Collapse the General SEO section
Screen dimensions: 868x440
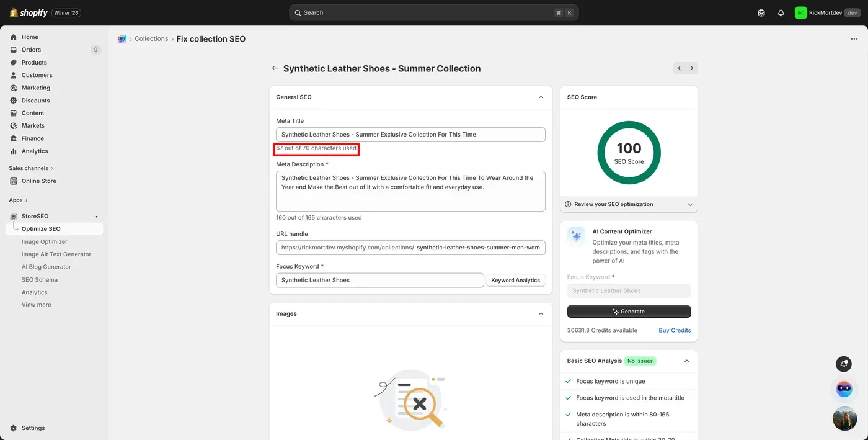click(x=541, y=97)
